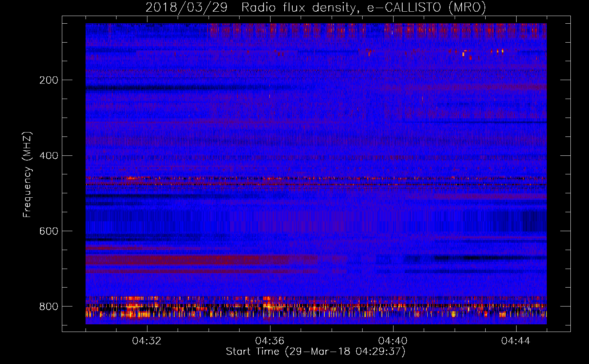
Task: Click the 200 frequency tick label
Action: click(x=49, y=80)
